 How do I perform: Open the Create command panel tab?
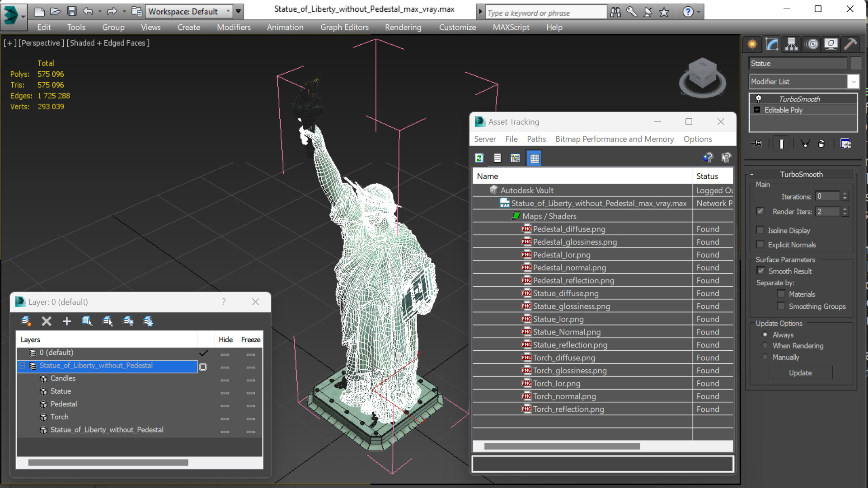click(752, 44)
